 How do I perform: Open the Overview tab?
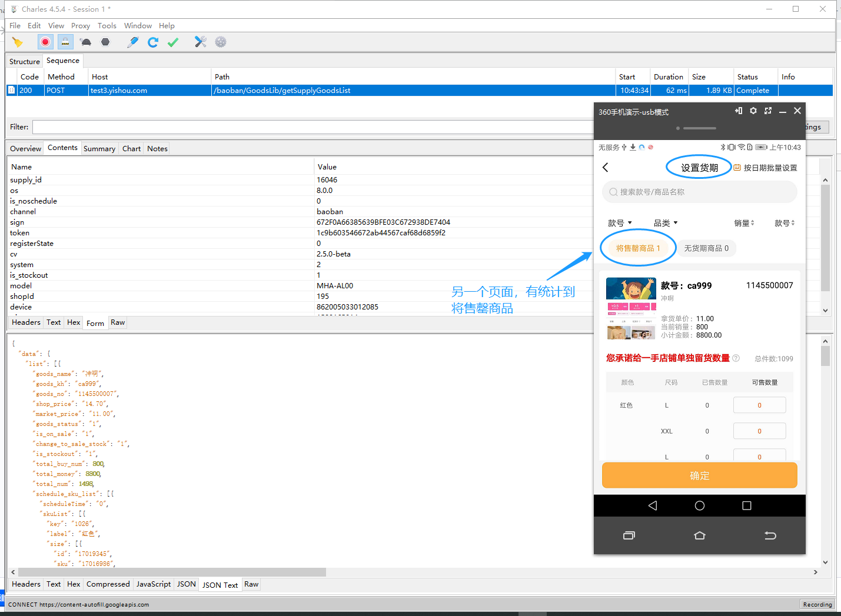click(26, 149)
